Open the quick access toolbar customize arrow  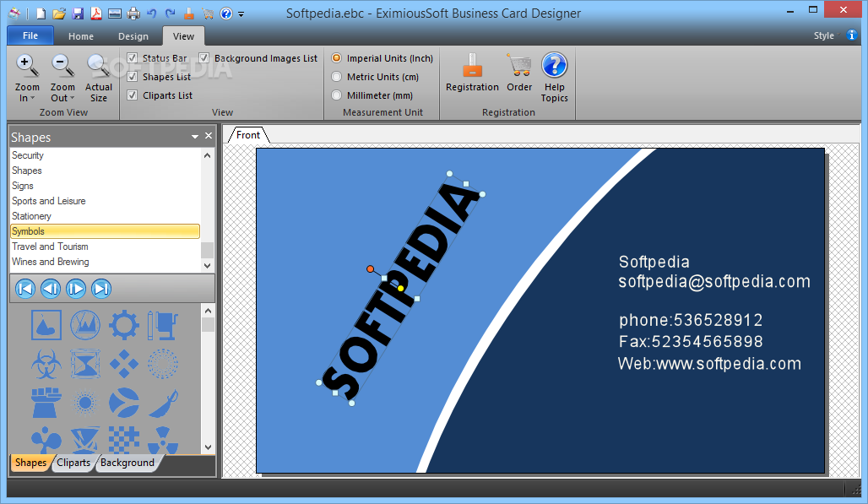click(241, 14)
